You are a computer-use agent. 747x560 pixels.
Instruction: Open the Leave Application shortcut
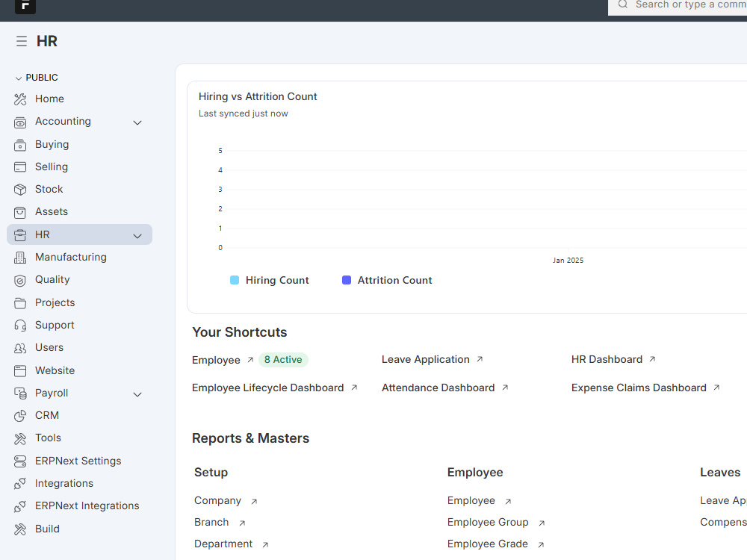(426, 360)
